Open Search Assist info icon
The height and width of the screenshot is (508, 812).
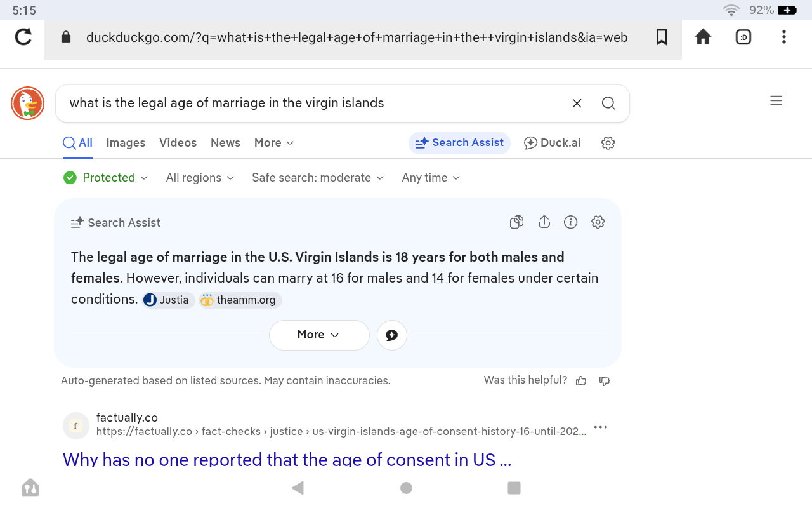pyautogui.click(x=571, y=222)
